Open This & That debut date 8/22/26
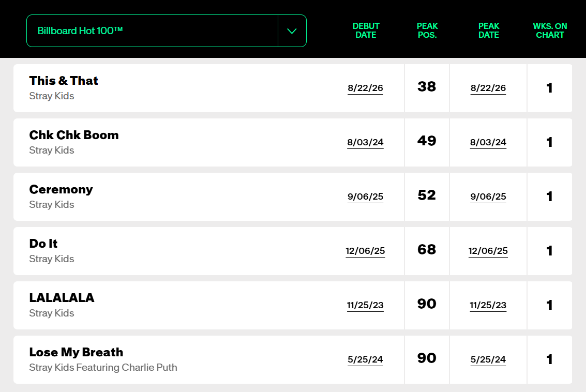Screen dimensions: 586x392 365,88
